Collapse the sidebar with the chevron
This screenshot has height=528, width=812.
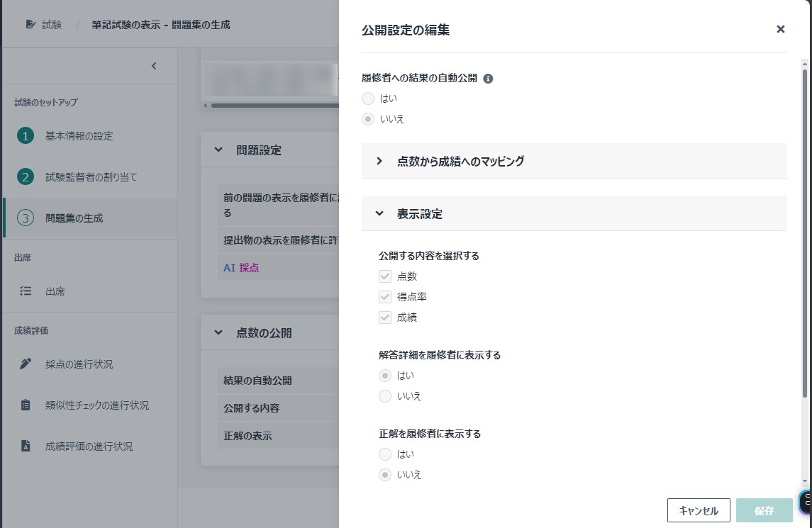point(153,65)
